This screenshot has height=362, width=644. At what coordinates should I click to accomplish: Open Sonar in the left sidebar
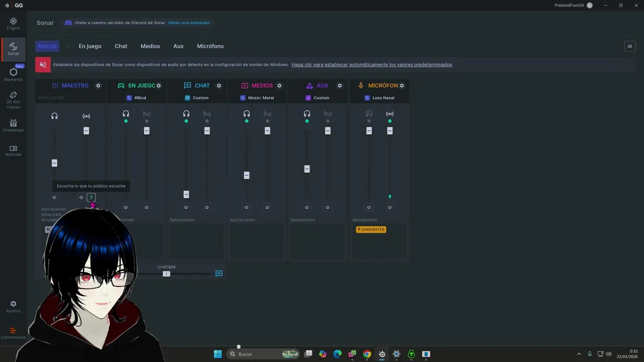[x=13, y=49]
